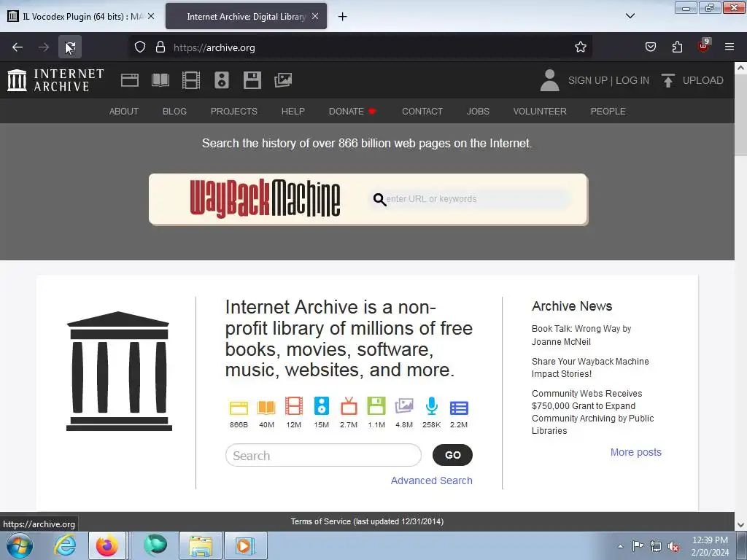
Task: Select the 2.2M collections list icon
Action: [x=459, y=408]
